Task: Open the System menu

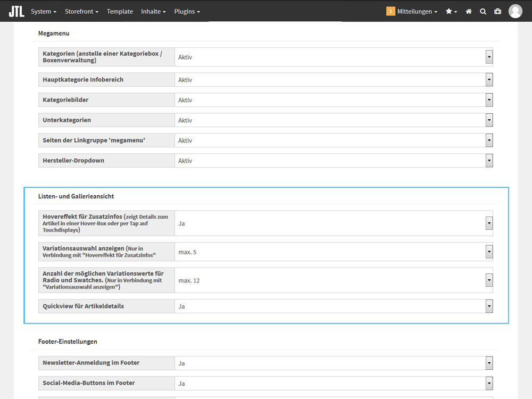Action: [43, 11]
